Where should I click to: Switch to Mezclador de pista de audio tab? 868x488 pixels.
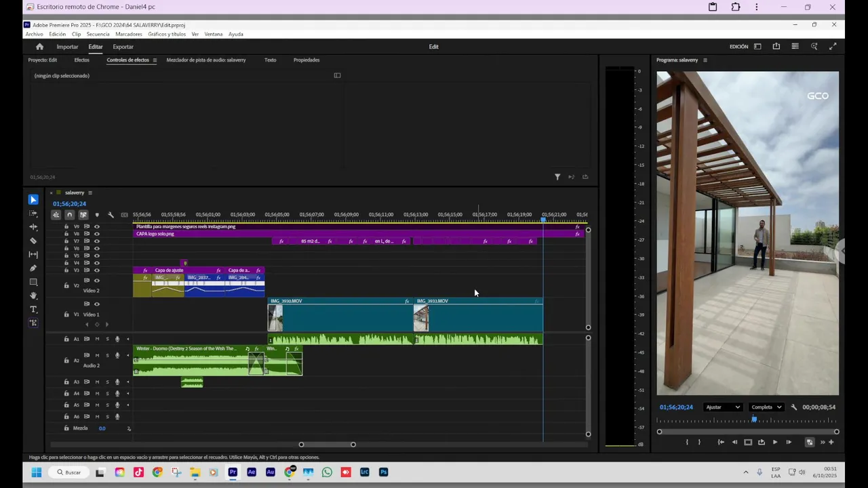pos(206,60)
